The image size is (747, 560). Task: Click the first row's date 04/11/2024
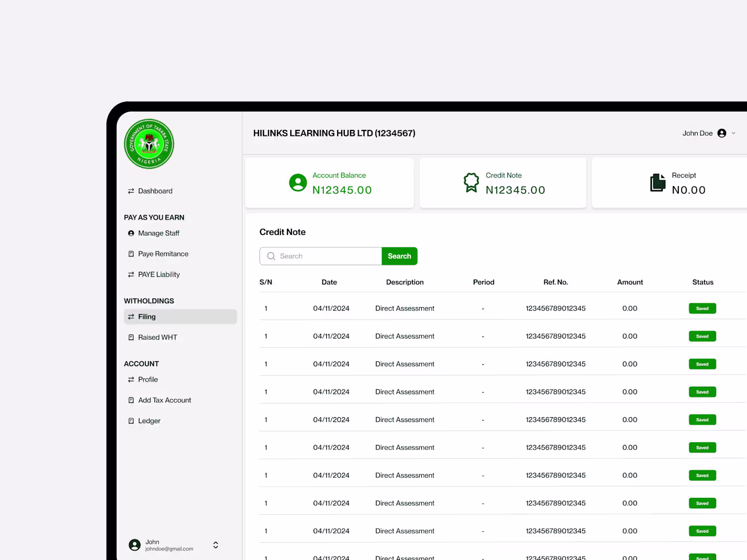[331, 309]
